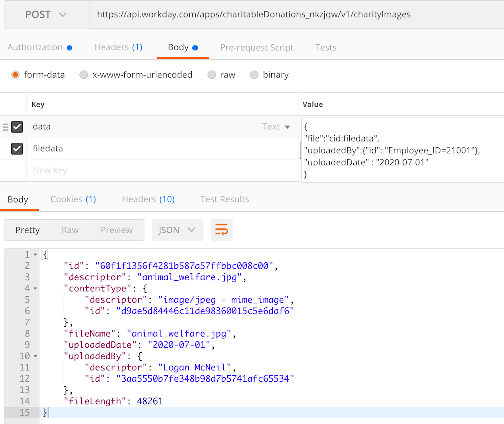The width and height of the screenshot is (504, 424).
Task: Uncheck the filedata key checkbox
Action: (x=17, y=149)
